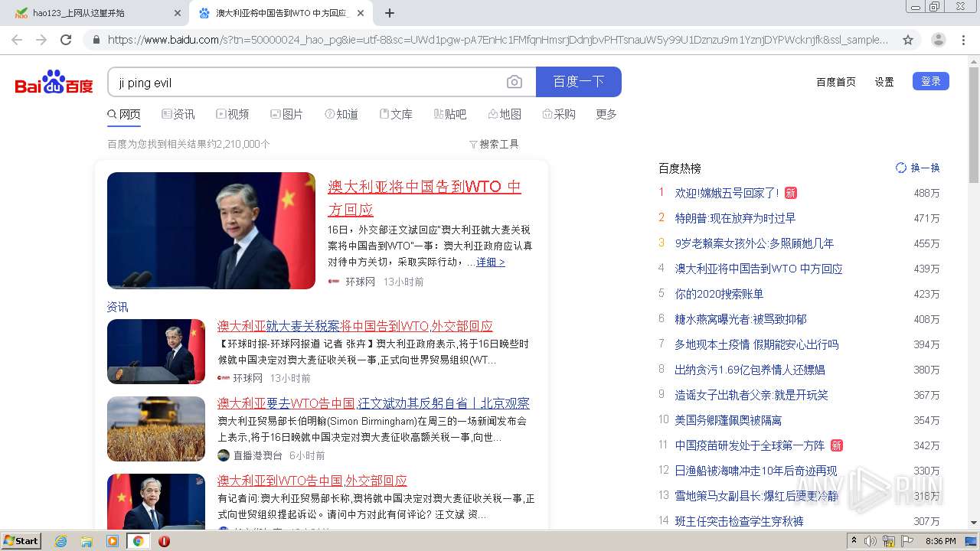The width and height of the screenshot is (980, 551).
Task: Open hot topic 日渔船被海啸冲走10年后奇迹再现
Action: (x=756, y=471)
